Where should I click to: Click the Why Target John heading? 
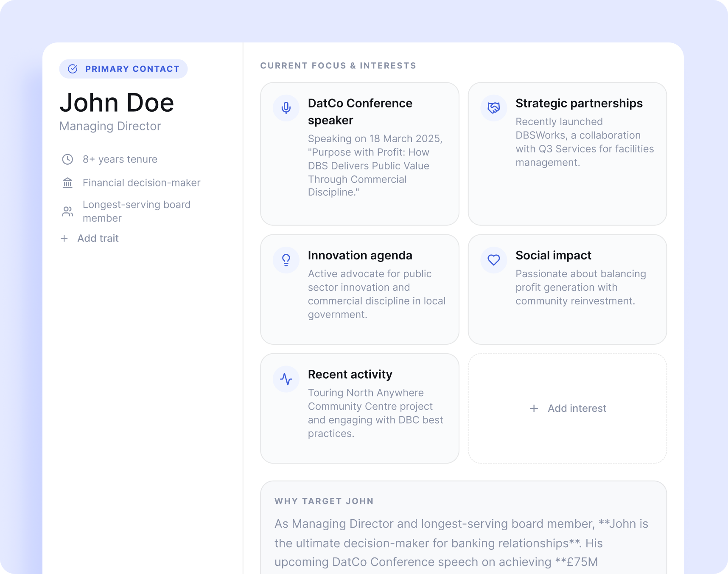point(324,501)
